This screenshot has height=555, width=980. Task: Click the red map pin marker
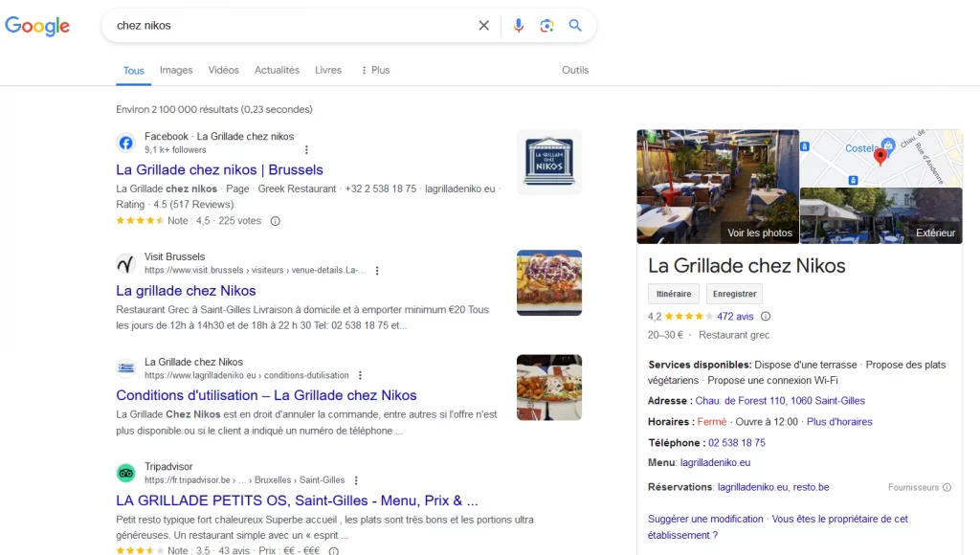pyautogui.click(x=880, y=156)
